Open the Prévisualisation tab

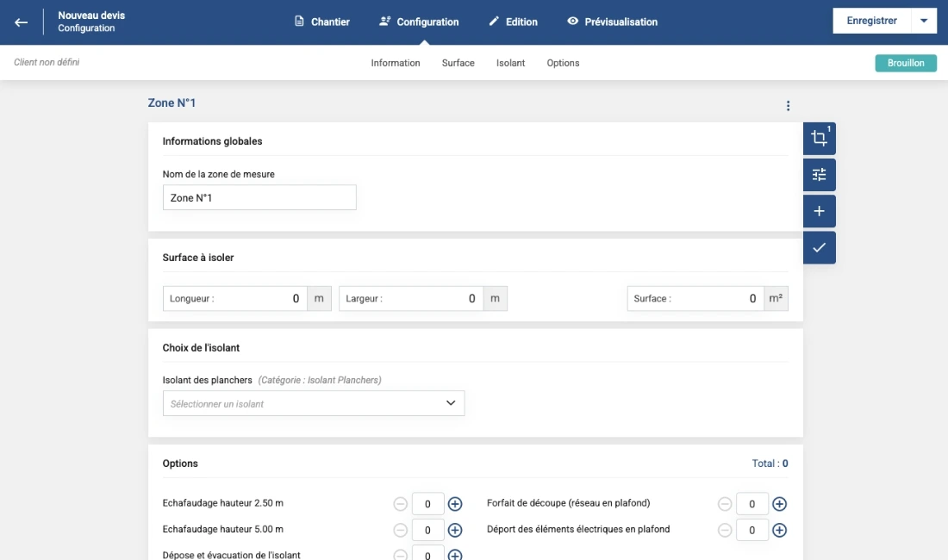612,22
